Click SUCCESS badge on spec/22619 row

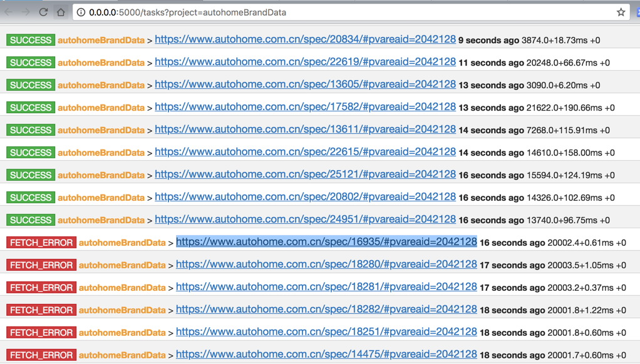pyautogui.click(x=31, y=63)
